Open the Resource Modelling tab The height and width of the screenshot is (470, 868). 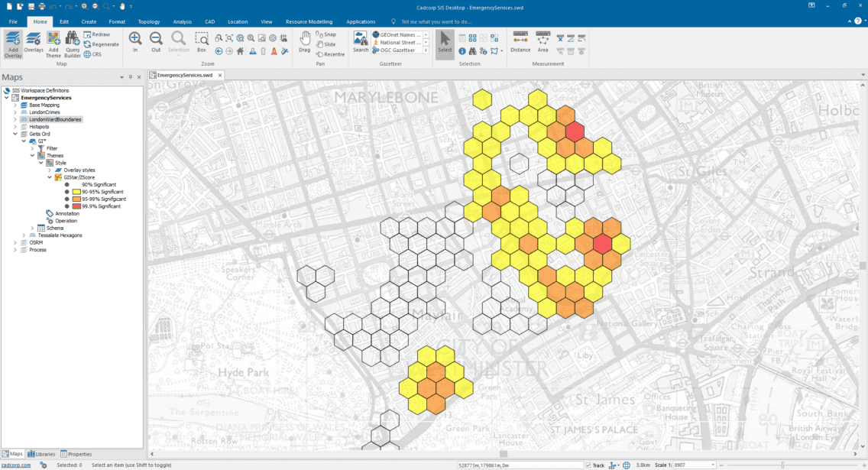pyautogui.click(x=309, y=21)
